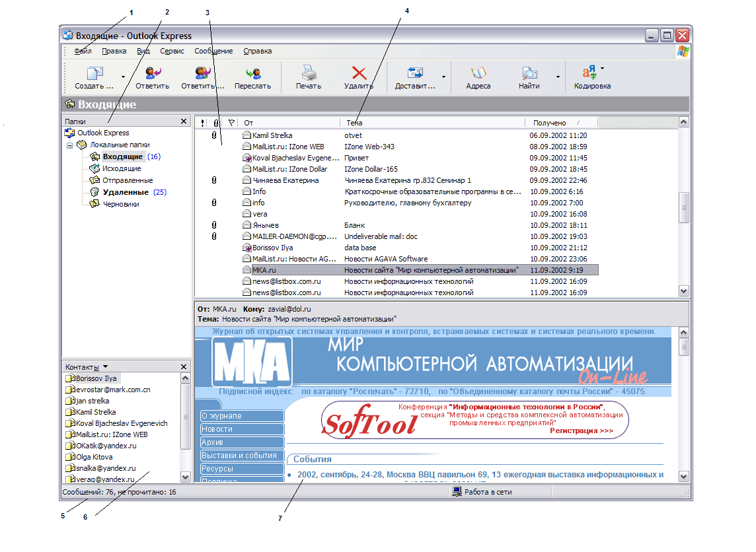Screen dimensions: 756x552
Task: Open the Вид menu
Action: [x=143, y=51]
